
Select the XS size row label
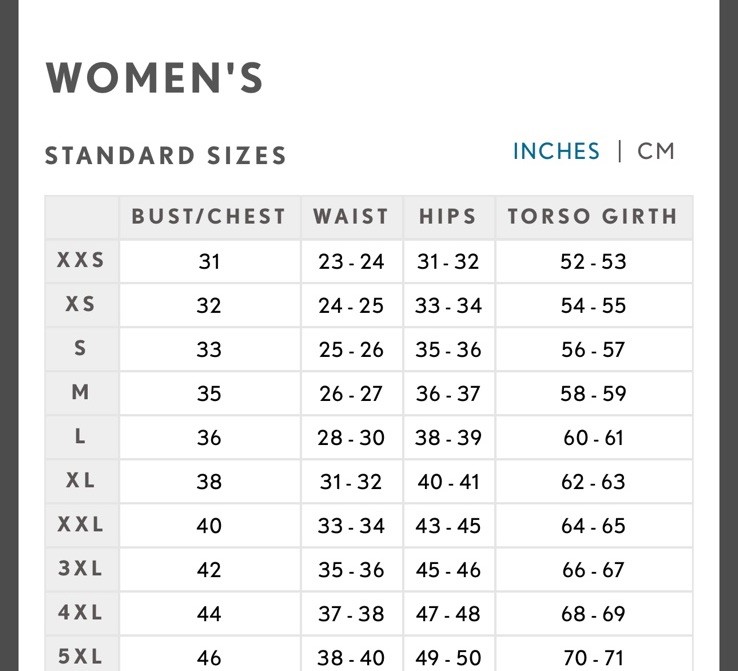pos(81,304)
